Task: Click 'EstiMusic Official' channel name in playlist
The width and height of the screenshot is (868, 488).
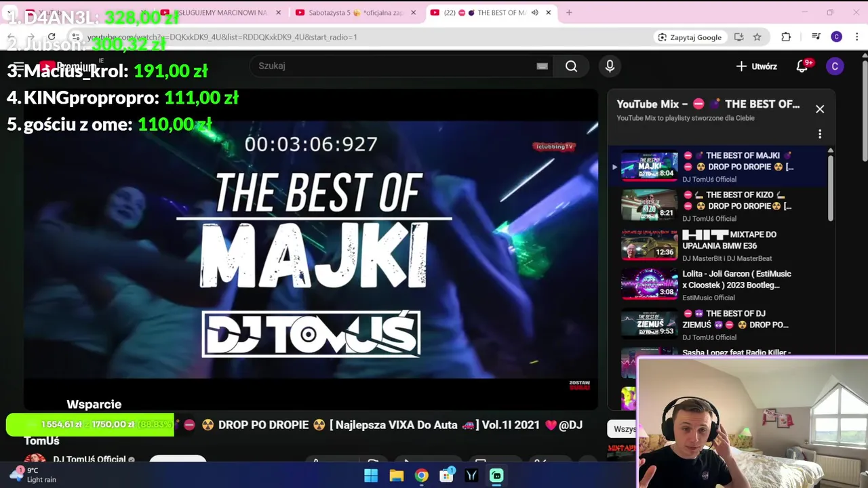Action: pos(709,298)
